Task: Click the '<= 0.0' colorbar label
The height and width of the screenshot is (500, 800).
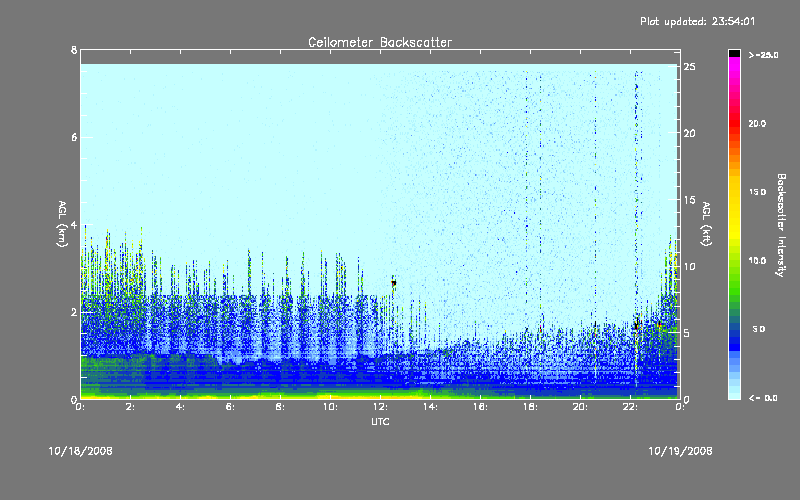Action: click(763, 397)
